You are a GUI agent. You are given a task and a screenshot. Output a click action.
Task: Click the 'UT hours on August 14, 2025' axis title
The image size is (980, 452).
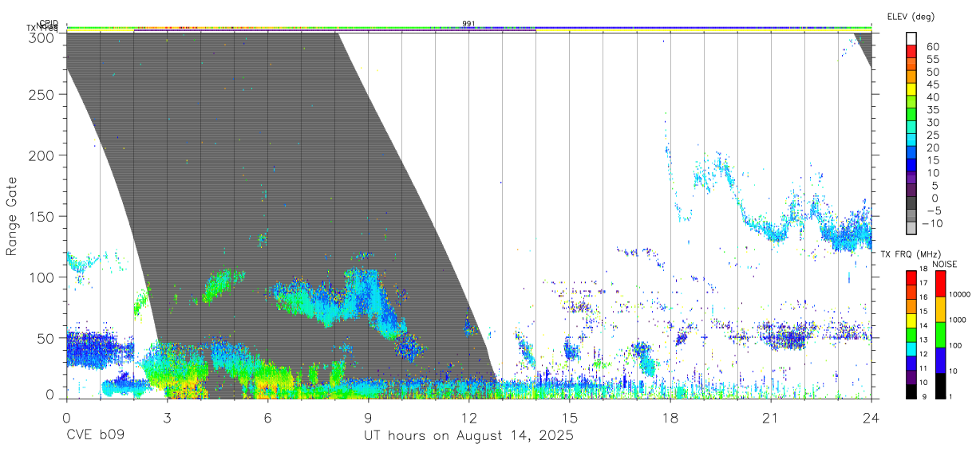tap(468, 436)
